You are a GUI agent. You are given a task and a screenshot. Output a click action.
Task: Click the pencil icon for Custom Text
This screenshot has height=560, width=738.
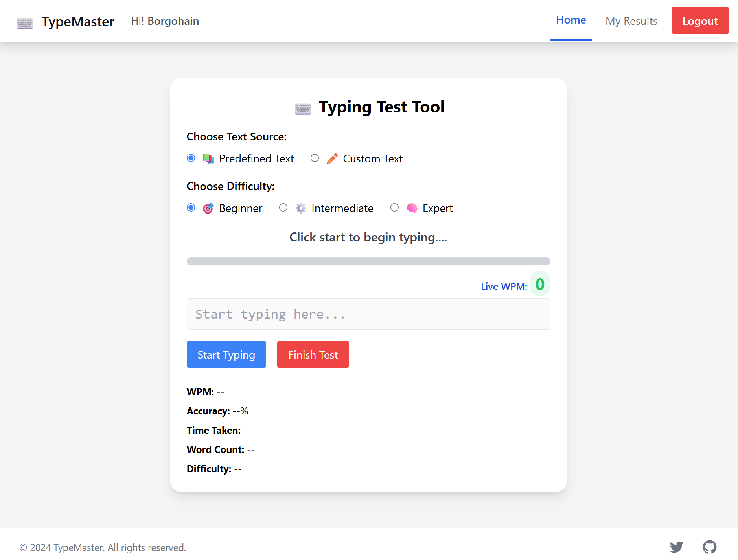pyautogui.click(x=332, y=159)
